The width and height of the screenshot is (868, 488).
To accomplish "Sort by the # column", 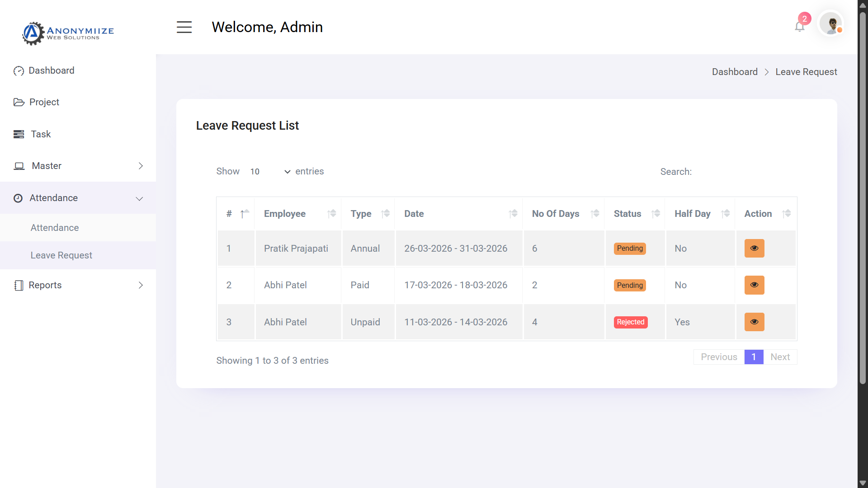I will pyautogui.click(x=236, y=214).
